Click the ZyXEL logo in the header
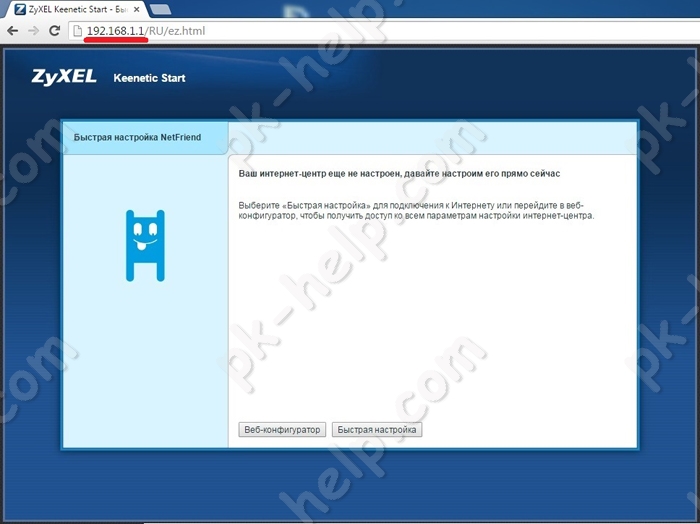 pyautogui.click(x=64, y=77)
